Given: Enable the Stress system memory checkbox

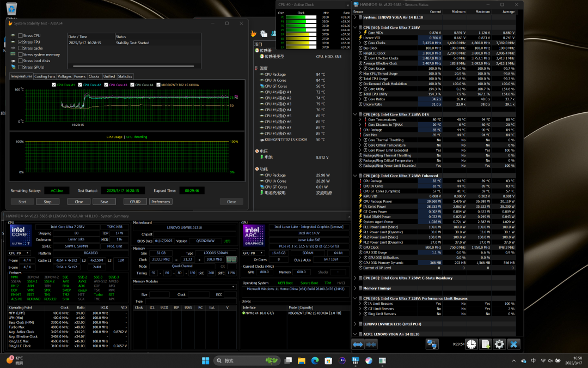Looking at the screenshot, I should [x=20, y=55].
